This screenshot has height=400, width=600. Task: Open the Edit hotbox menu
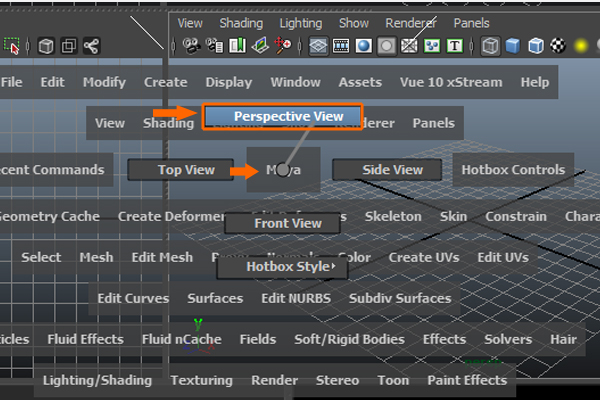point(52,82)
